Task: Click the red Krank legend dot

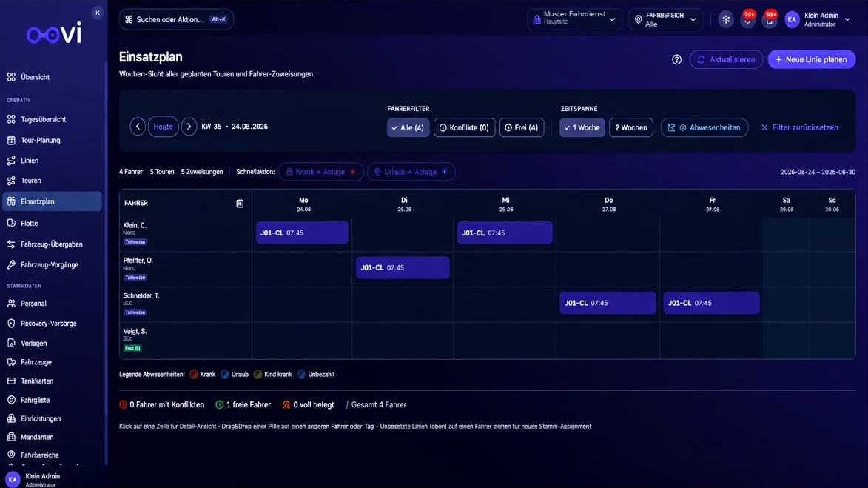Action: point(194,375)
